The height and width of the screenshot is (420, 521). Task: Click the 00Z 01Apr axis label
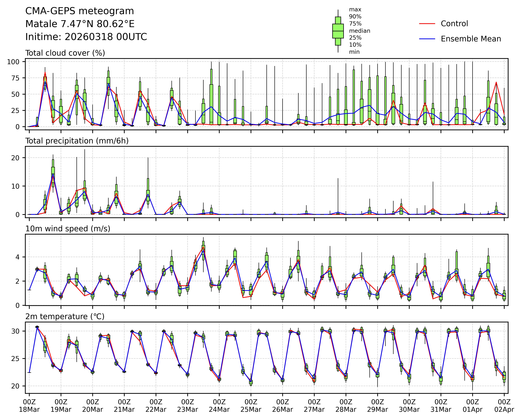click(472, 406)
